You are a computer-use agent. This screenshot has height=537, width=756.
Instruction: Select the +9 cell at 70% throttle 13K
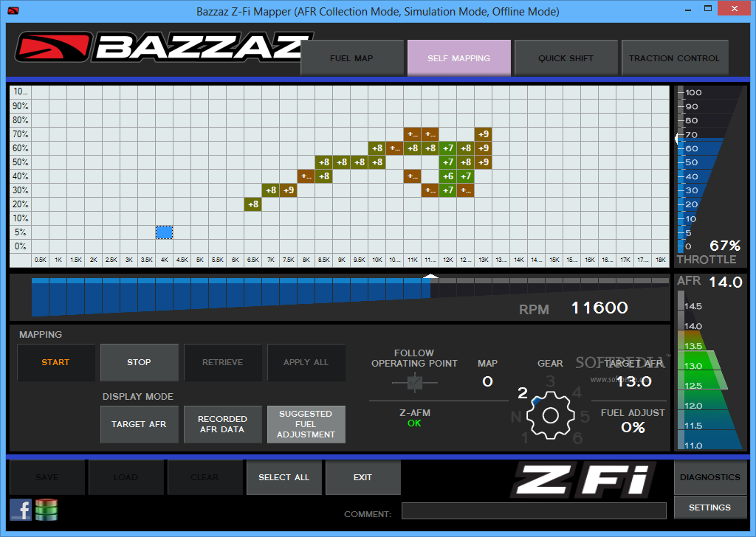click(483, 134)
